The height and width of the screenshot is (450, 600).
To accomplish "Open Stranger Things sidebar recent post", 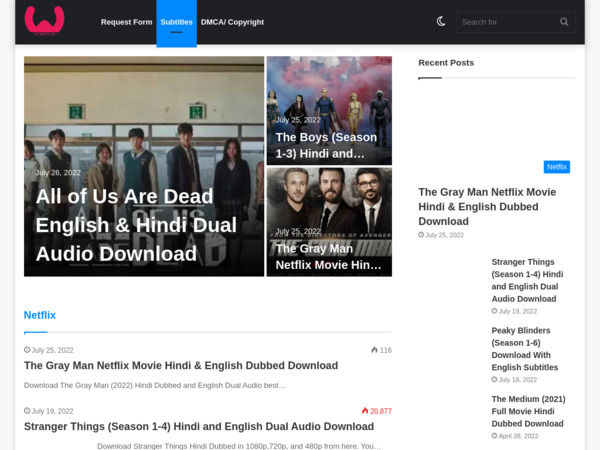I will coord(527,280).
